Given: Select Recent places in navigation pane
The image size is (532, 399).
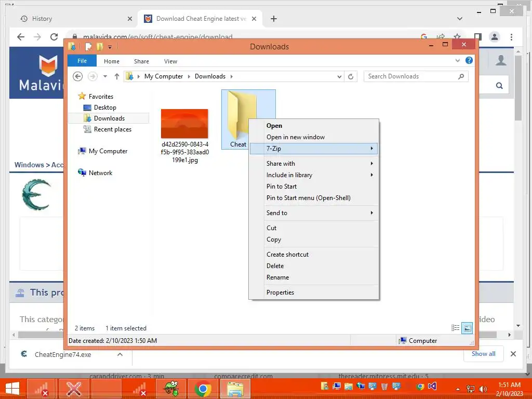Looking at the screenshot, I should (112, 129).
